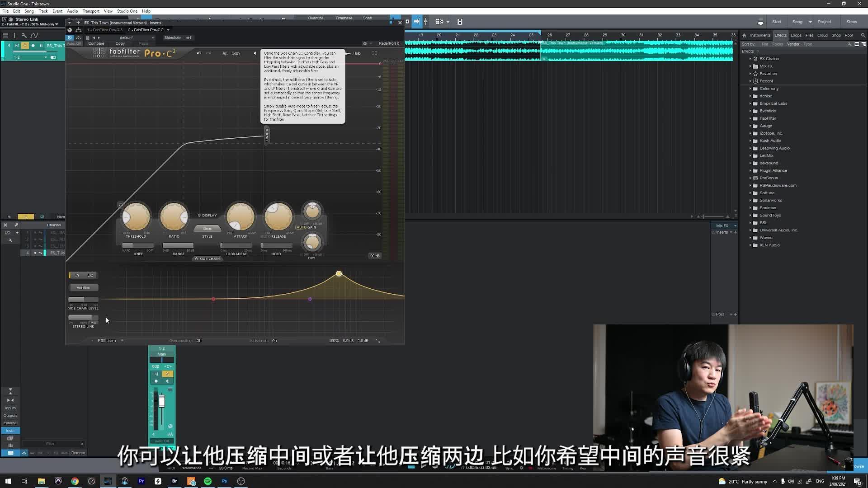Open Spotify from the Windows taskbar
Image resolution: width=868 pixels, height=488 pixels.
208,481
